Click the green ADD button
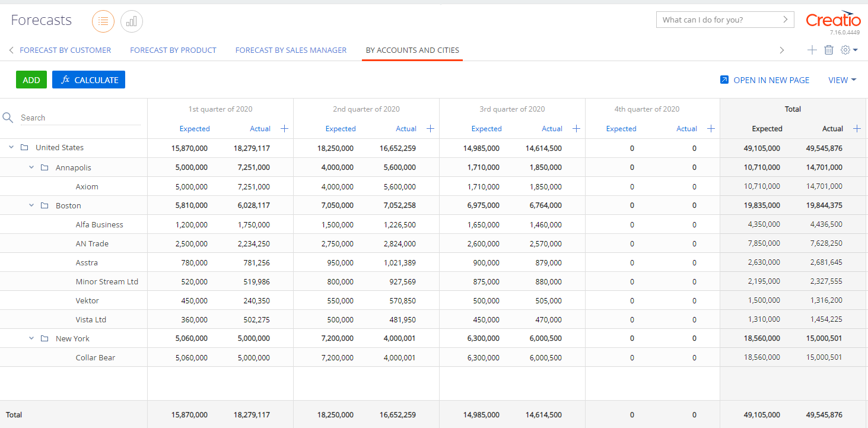 (x=31, y=80)
